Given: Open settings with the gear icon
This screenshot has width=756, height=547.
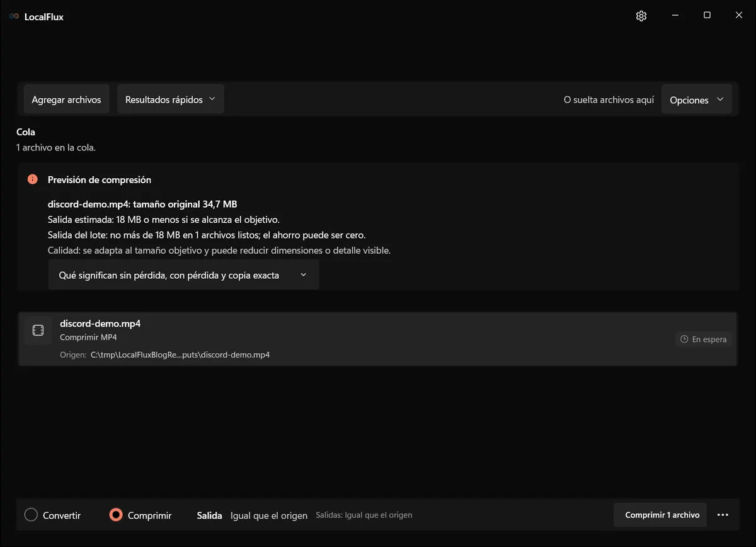Looking at the screenshot, I should point(641,16).
